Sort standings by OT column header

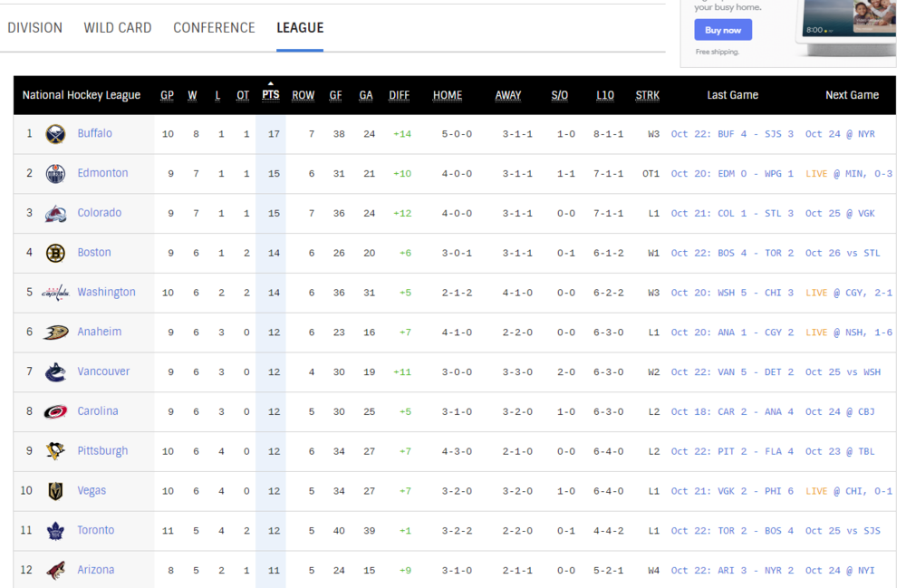(243, 95)
